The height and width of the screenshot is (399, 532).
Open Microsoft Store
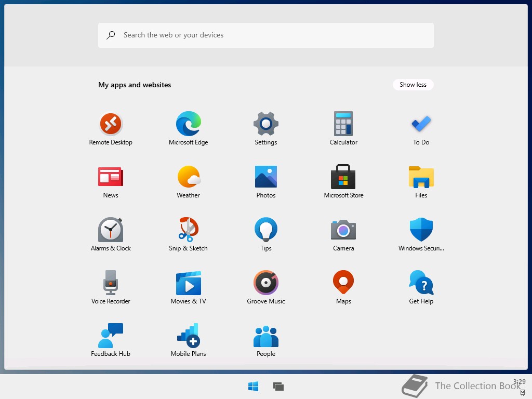coord(343,181)
